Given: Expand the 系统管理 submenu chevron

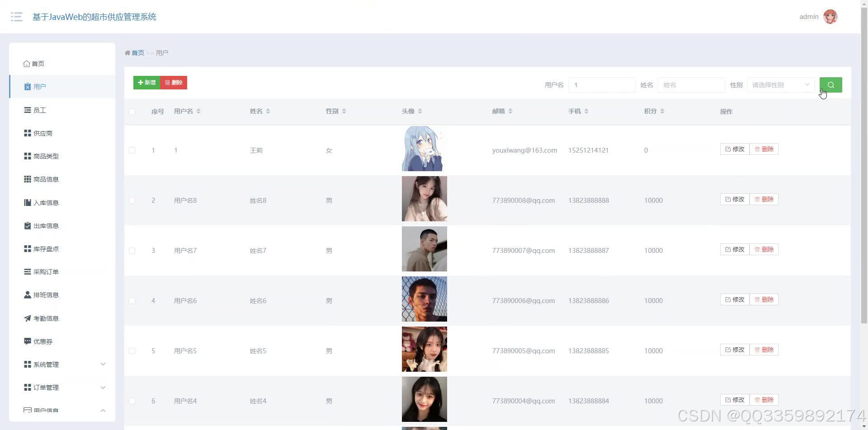Looking at the screenshot, I should (103, 364).
